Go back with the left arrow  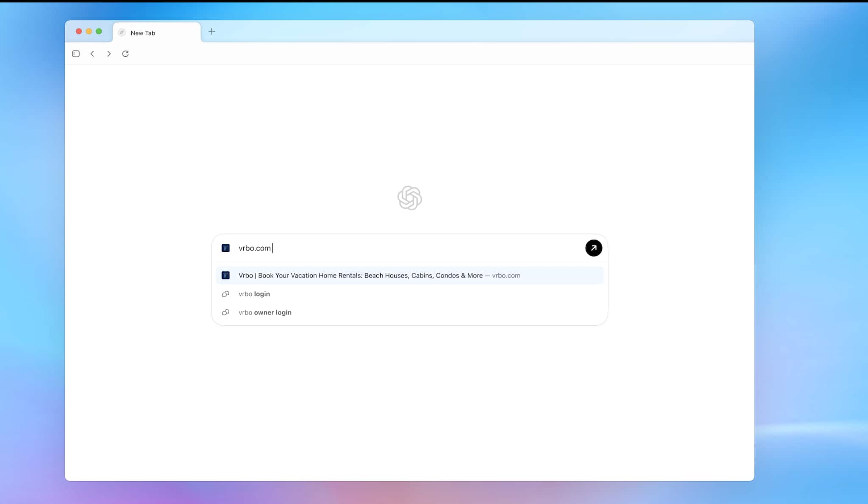(x=92, y=54)
